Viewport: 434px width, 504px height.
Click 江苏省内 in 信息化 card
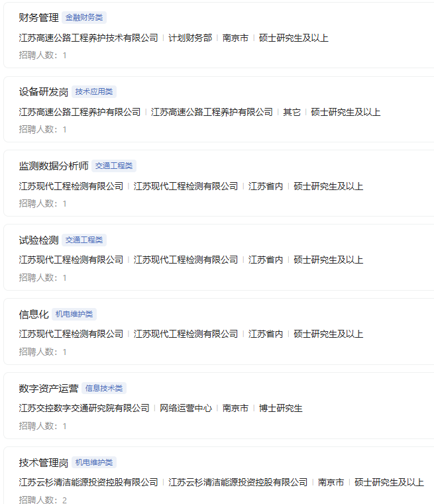[x=266, y=334]
